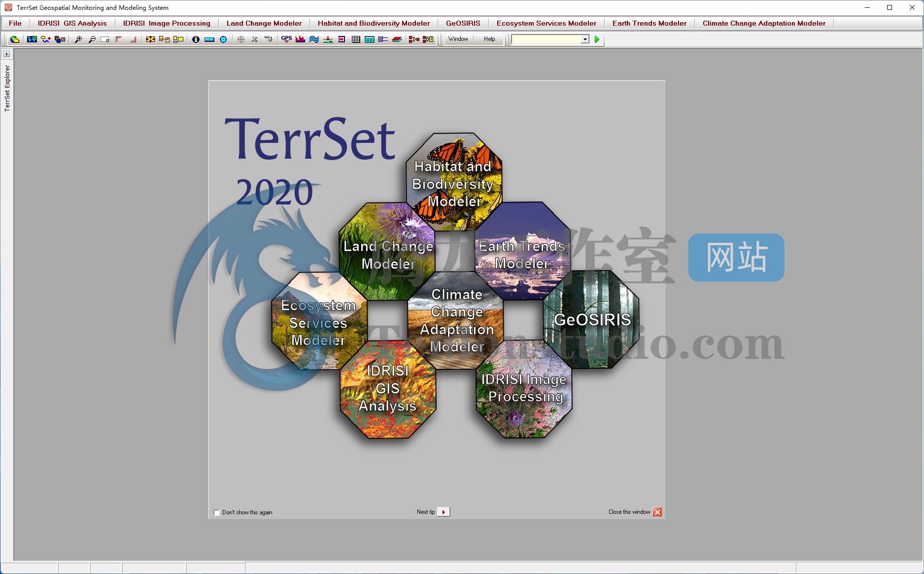This screenshot has width=924, height=574.
Task: Click the yellow tiled boxes icon
Action: [178, 39]
